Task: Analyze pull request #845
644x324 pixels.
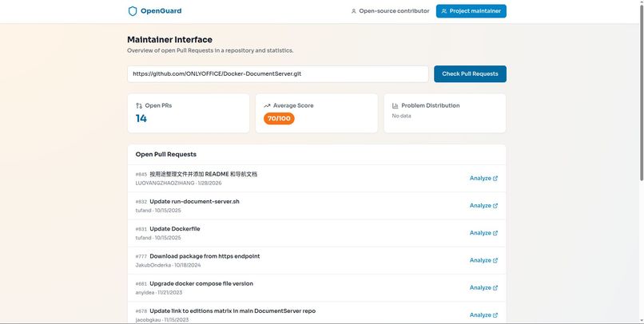Action: coord(483,179)
